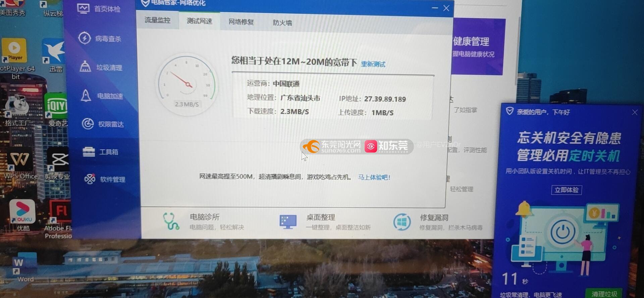644x298 pixels.
Task: Open 健康管理 purple banner
Action: click(x=478, y=47)
